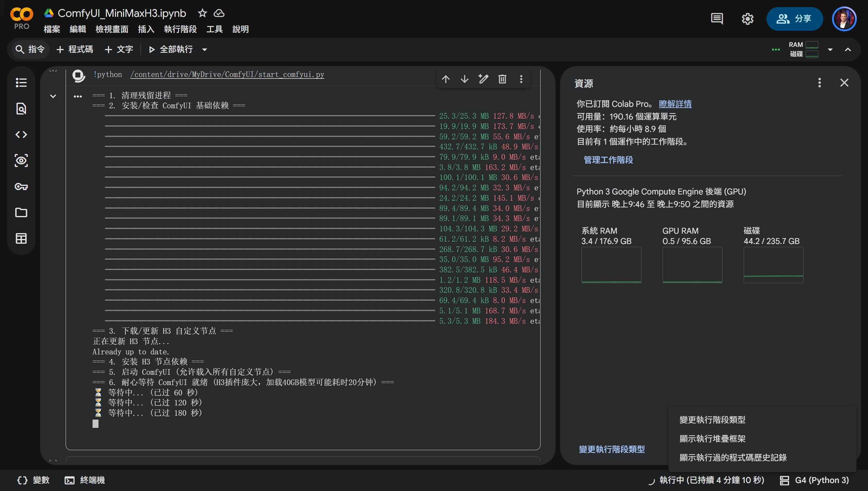Viewport: 868px width, 491px height.
Task: Click the 分享 share button
Action: click(795, 19)
